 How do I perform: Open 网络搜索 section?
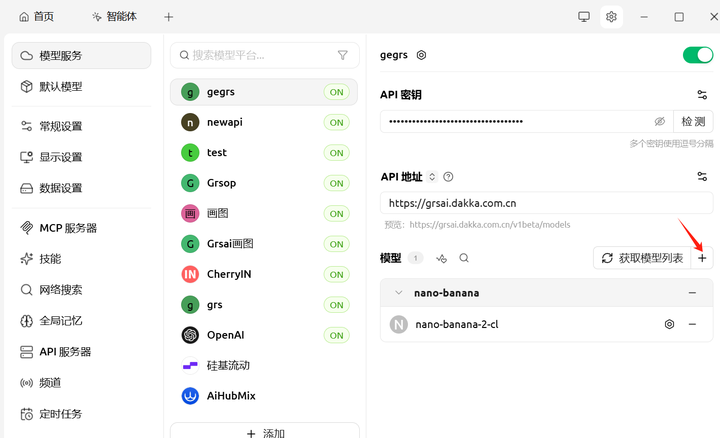click(x=81, y=290)
